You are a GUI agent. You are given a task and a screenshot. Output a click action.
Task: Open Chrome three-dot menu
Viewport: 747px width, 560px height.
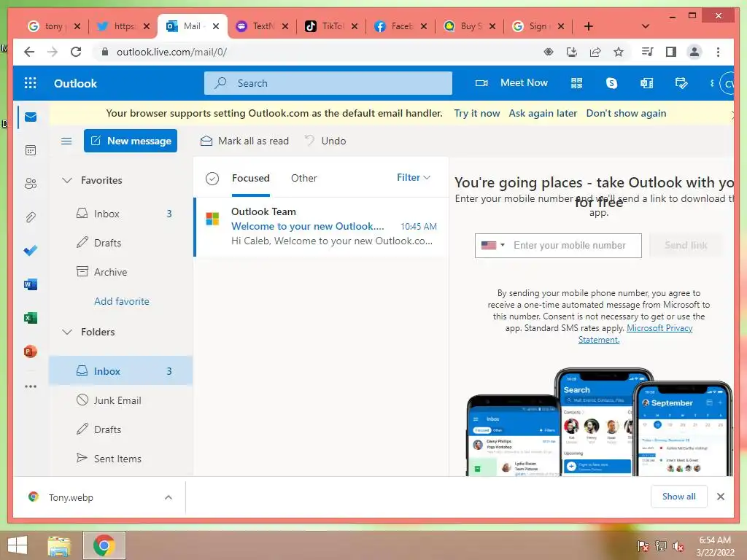coord(719,52)
